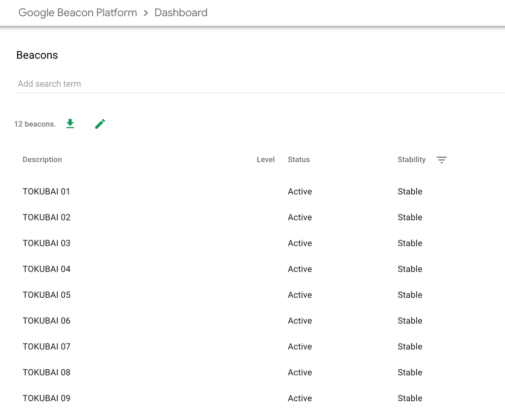Screen dimensions: 505x420
Task: Focus the Add search term field
Action: coord(260,84)
